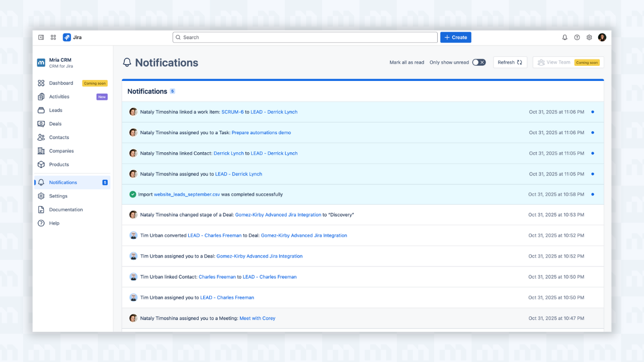The width and height of the screenshot is (644, 362).
Task: Click the Mark all as read action
Action: pyautogui.click(x=407, y=62)
